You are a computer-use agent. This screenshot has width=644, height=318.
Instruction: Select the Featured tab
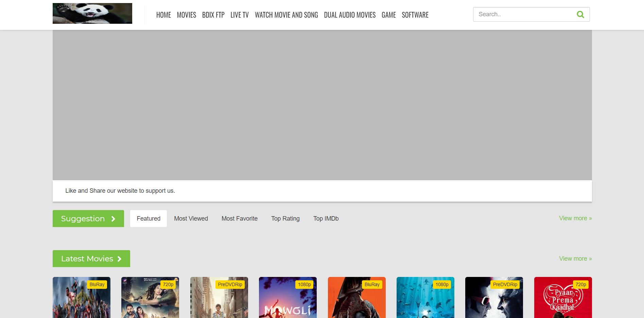click(x=149, y=219)
